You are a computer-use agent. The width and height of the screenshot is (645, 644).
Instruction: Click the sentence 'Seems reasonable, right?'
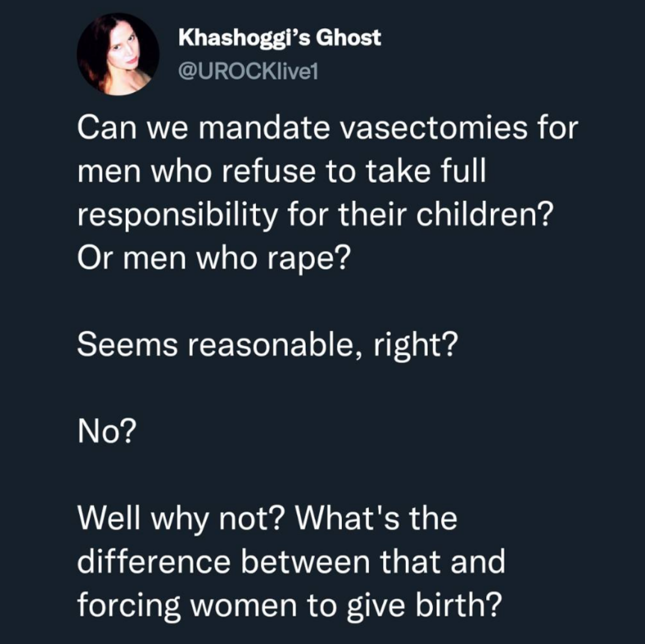(x=267, y=345)
